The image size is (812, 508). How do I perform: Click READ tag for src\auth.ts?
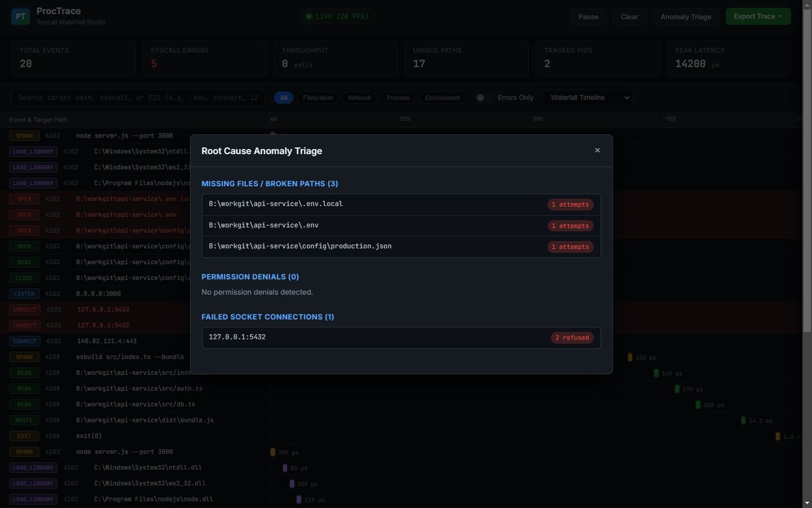(x=24, y=388)
